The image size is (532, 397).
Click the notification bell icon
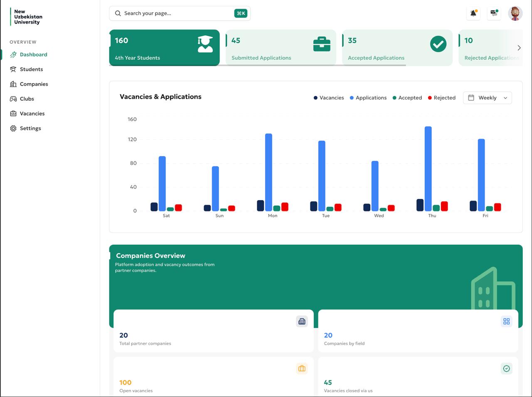click(473, 13)
